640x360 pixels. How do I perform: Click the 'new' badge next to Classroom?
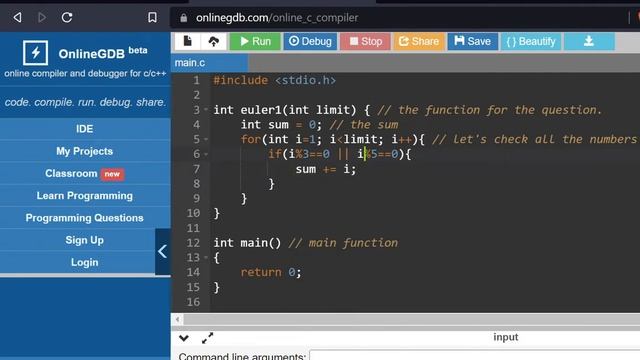tap(112, 174)
